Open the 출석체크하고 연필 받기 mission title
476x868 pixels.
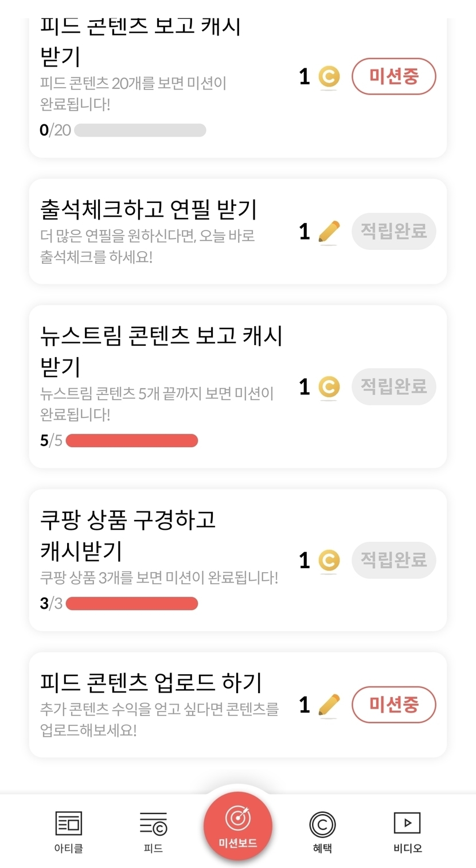click(149, 210)
